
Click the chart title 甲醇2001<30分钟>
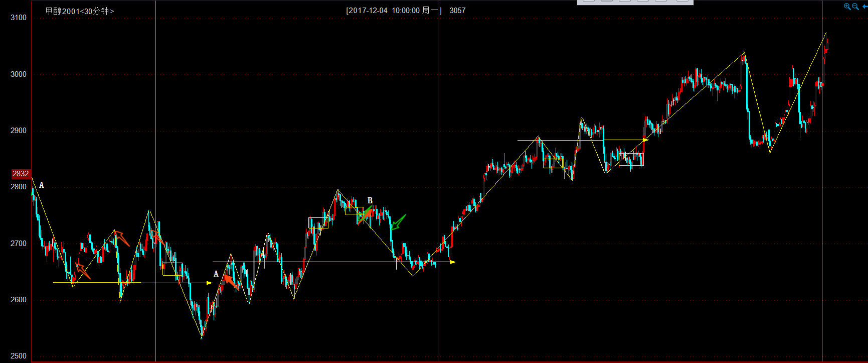(79, 11)
